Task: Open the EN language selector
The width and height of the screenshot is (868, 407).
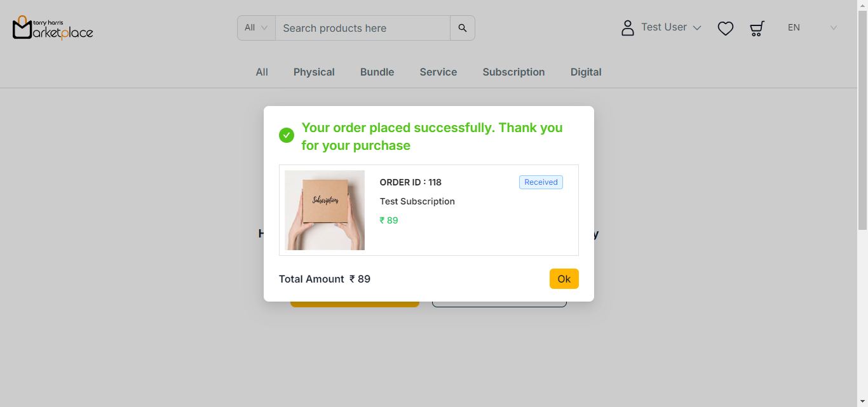Action: pyautogui.click(x=811, y=28)
